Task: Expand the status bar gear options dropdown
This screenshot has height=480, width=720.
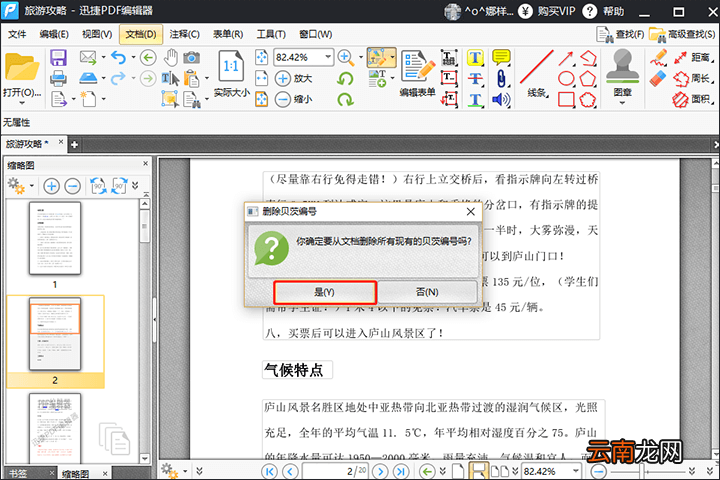Action: (x=185, y=471)
